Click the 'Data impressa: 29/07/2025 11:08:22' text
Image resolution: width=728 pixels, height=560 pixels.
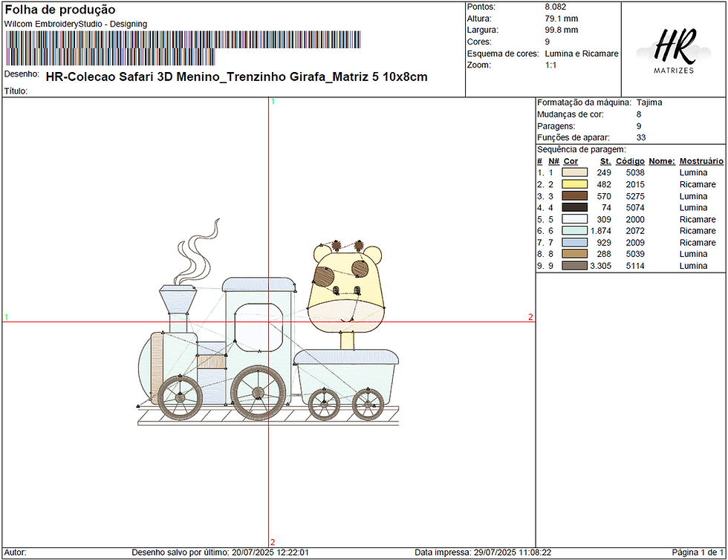tap(483, 553)
